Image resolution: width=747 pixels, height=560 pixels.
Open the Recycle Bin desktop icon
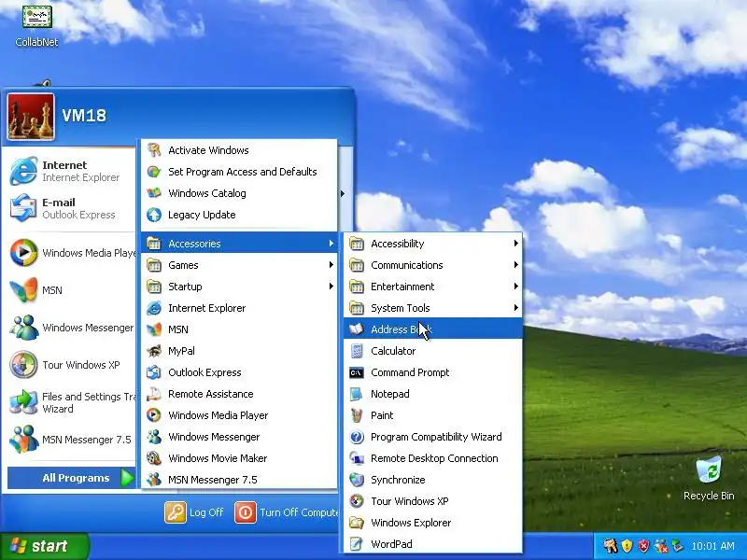click(709, 478)
